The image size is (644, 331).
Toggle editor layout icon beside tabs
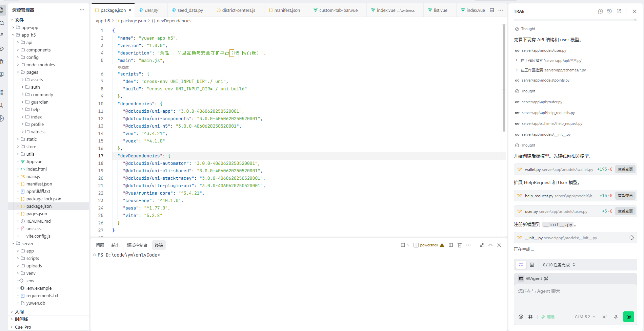(x=492, y=10)
